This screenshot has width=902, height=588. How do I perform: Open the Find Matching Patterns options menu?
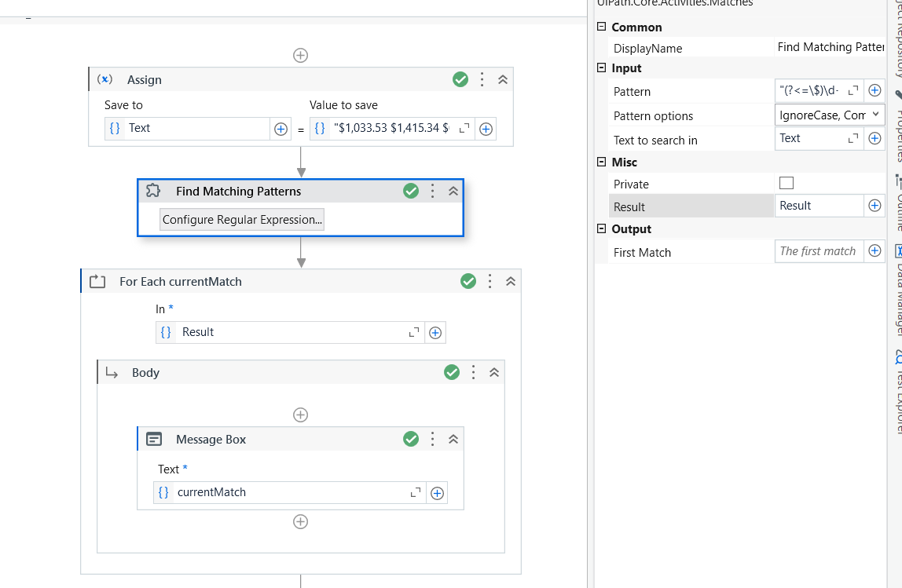432,191
